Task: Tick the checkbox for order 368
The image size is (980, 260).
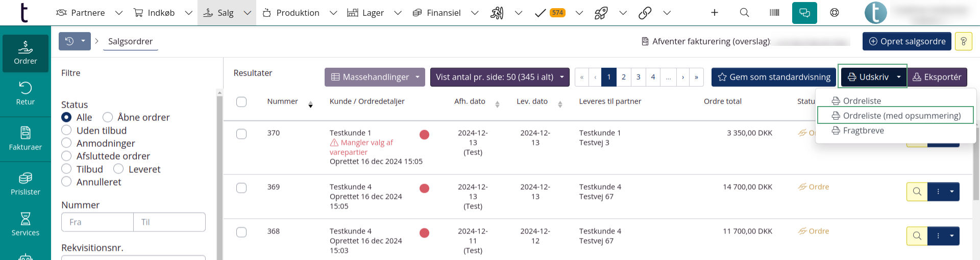Action: 241,232
